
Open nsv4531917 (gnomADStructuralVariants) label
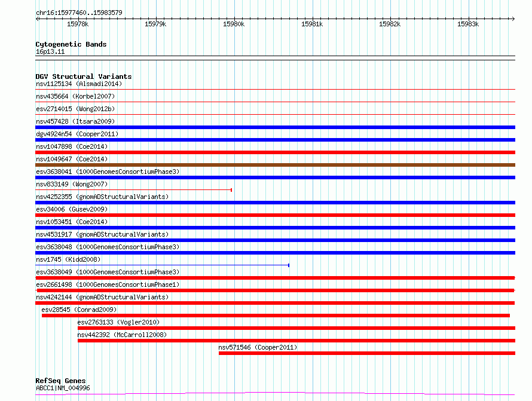pyautogui.click(x=102, y=234)
